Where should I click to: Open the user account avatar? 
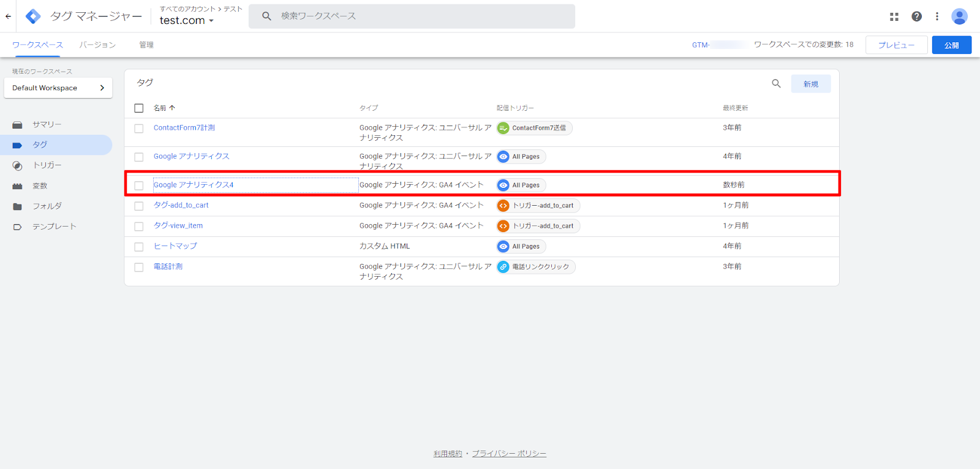point(959,17)
